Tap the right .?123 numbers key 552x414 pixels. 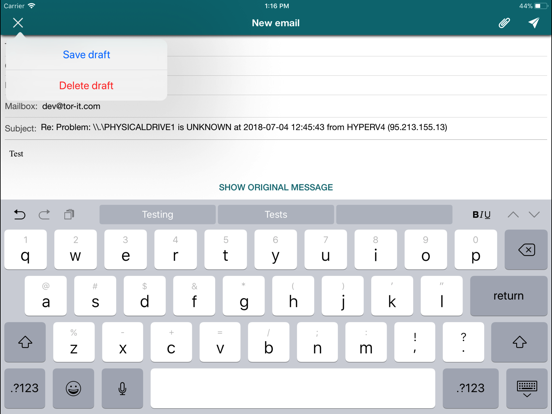470,388
